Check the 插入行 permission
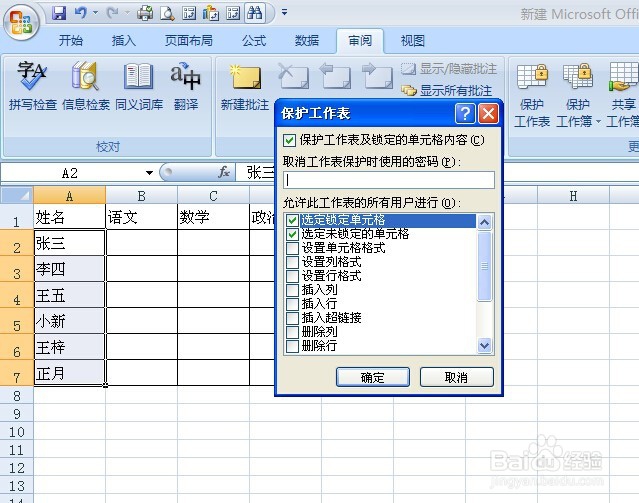Image resolution: width=639 pixels, height=503 pixels. [x=292, y=304]
